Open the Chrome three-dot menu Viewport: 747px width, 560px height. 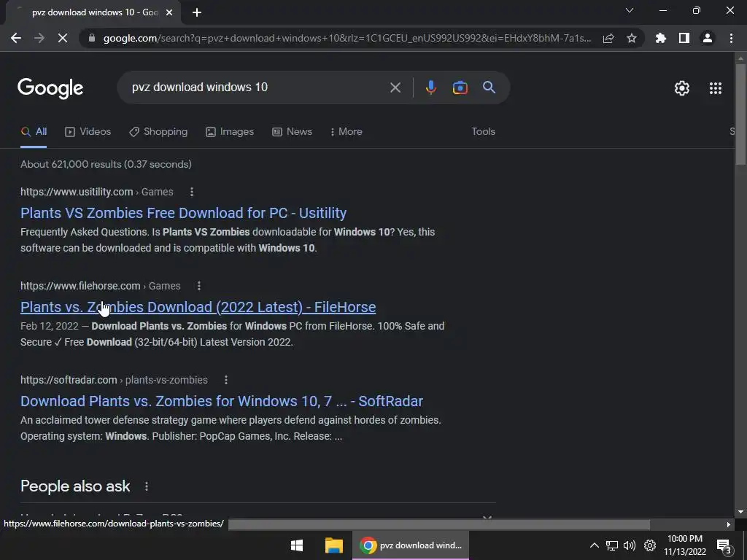pyautogui.click(x=731, y=38)
